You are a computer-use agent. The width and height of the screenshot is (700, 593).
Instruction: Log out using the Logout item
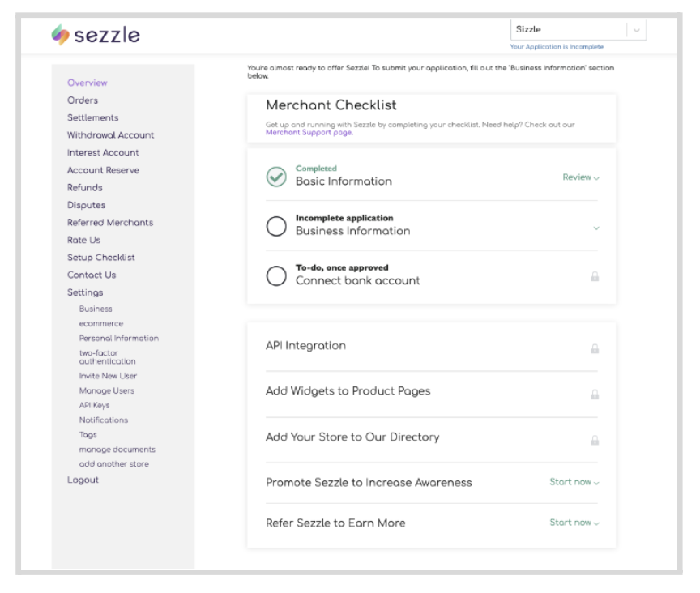(83, 480)
